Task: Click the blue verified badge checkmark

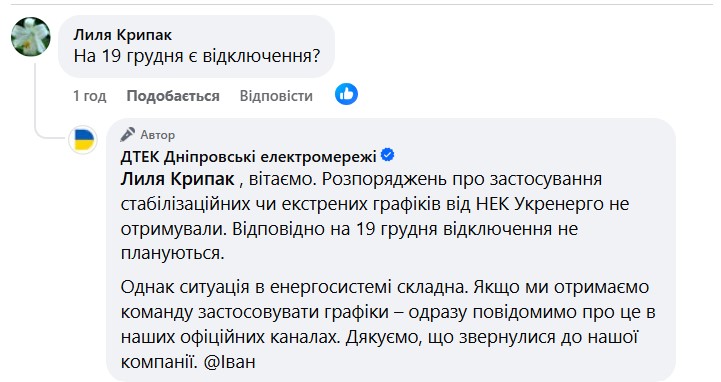Action: click(388, 155)
